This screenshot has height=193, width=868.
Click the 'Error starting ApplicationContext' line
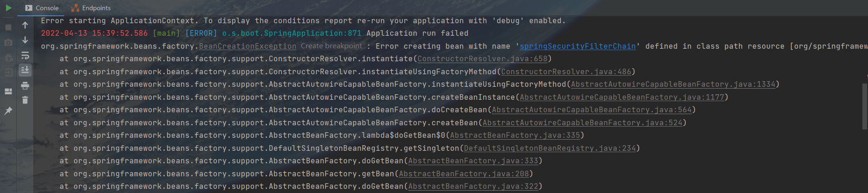tap(303, 21)
